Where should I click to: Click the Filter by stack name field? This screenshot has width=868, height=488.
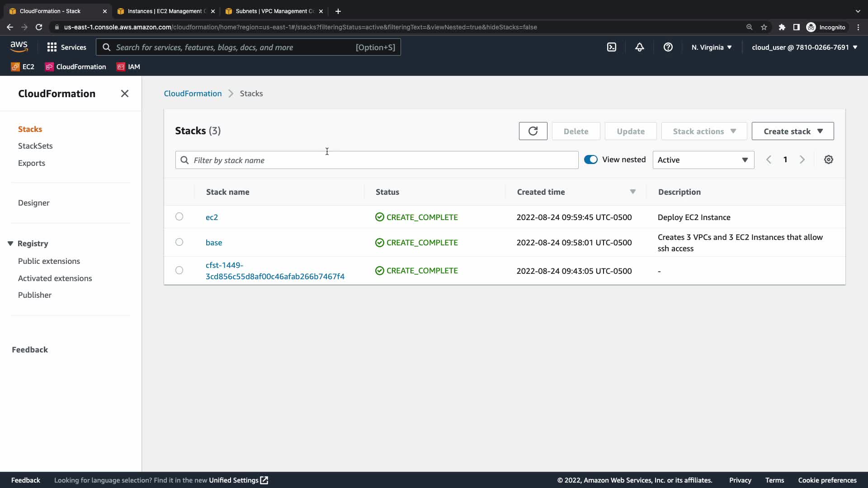click(380, 160)
